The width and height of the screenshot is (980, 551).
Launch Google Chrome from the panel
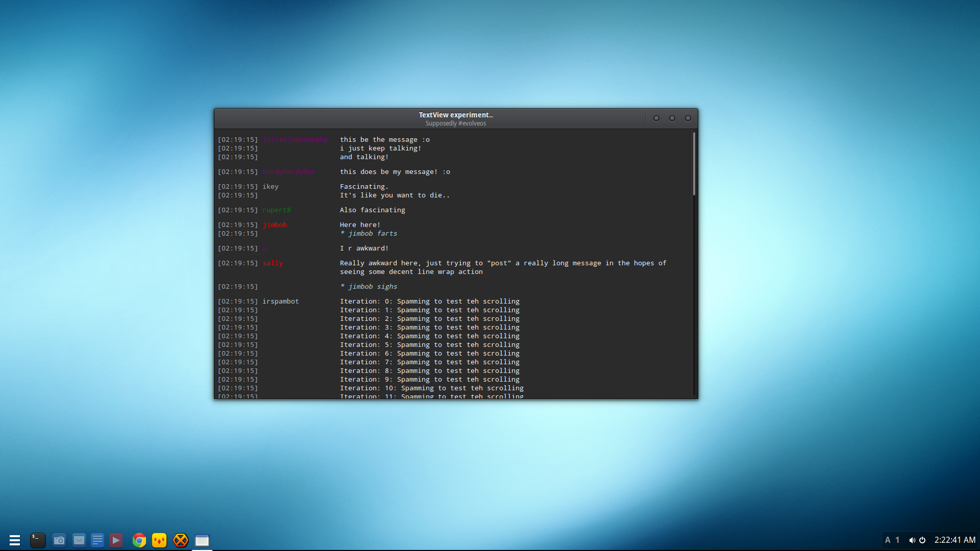click(x=139, y=540)
